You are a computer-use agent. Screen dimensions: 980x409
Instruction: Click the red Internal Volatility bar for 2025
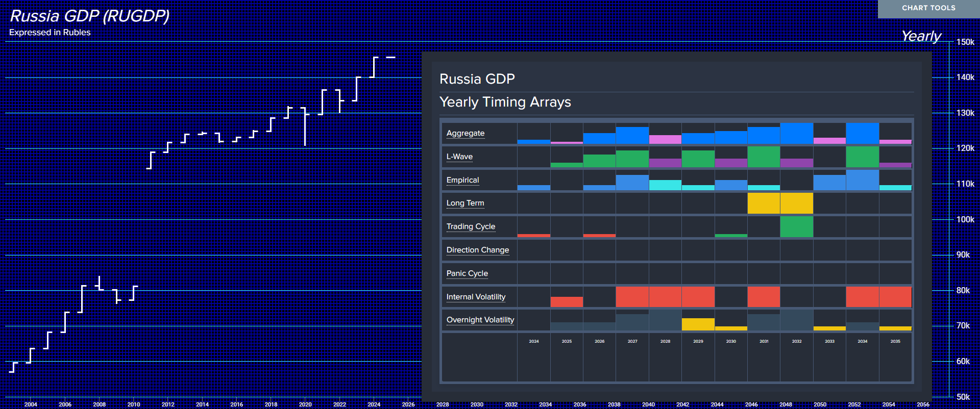[567, 301]
